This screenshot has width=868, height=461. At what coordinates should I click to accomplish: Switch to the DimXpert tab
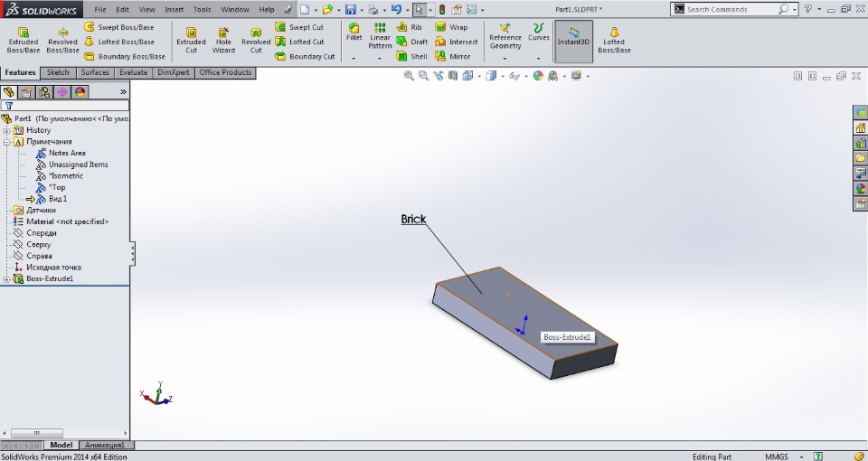(174, 72)
